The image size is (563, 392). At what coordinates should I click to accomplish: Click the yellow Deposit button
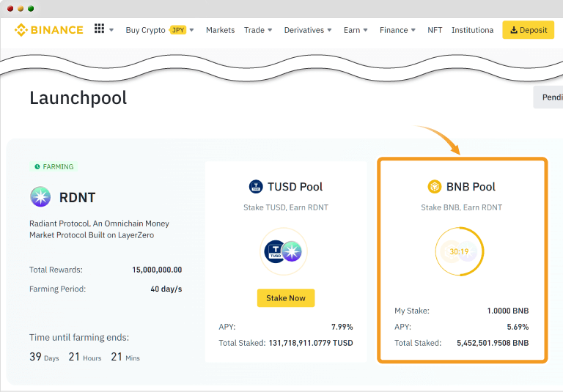(x=528, y=30)
